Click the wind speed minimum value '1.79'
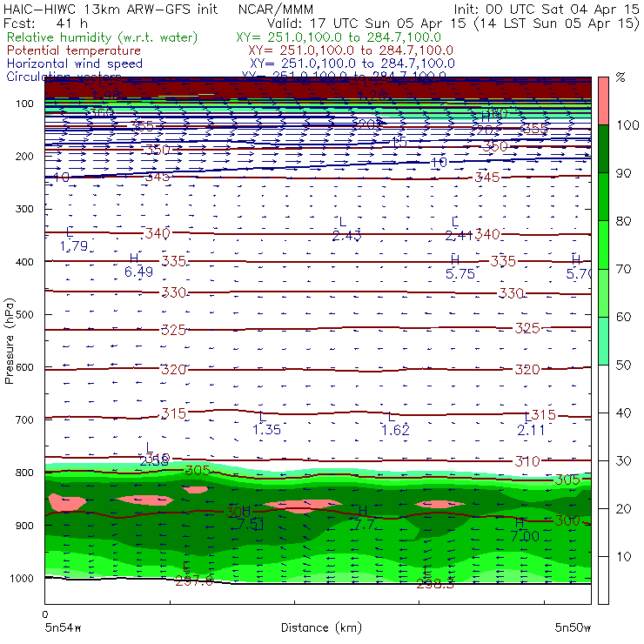644x644 pixels. tap(74, 246)
